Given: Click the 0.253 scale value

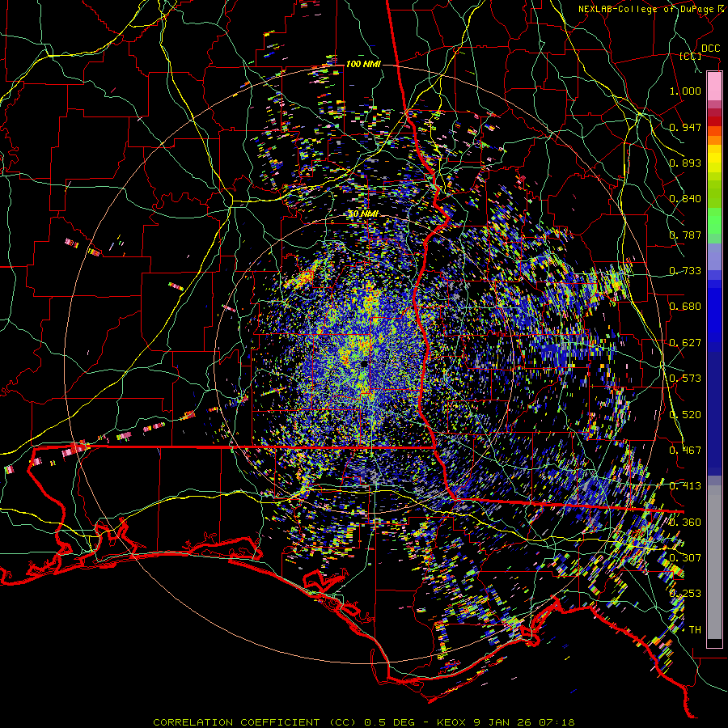Looking at the screenshot, I should (x=685, y=594).
